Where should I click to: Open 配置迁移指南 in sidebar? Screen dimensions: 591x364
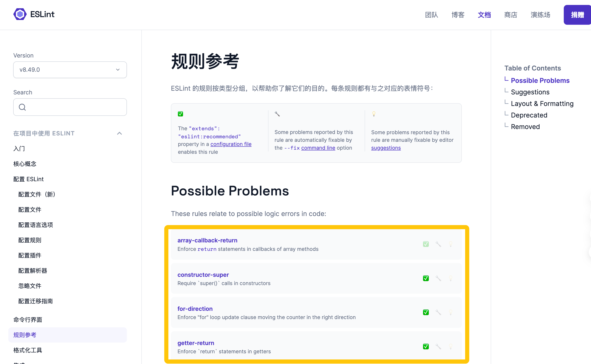pyautogui.click(x=36, y=301)
